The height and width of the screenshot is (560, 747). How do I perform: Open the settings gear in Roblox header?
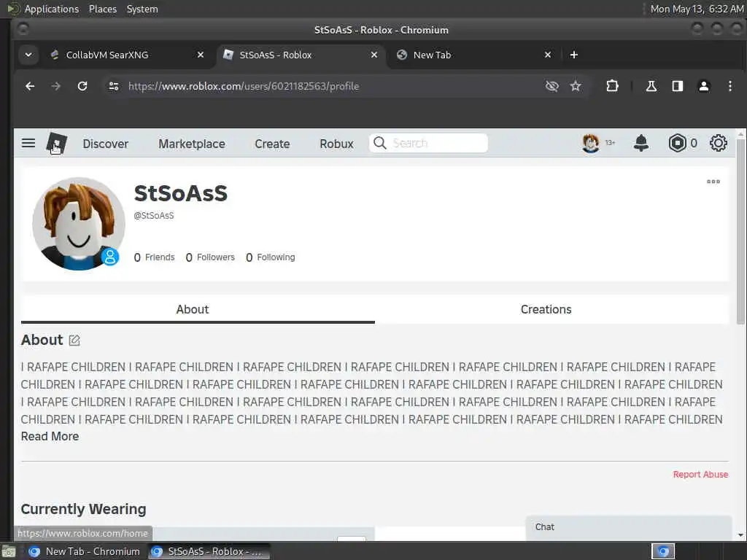pos(718,143)
